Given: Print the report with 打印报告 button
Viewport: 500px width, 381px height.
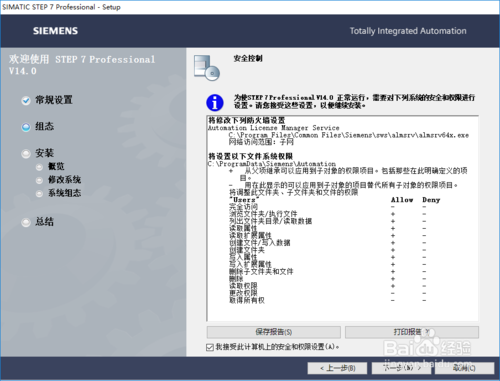Looking at the screenshot, I should pyautogui.click(x=412, y=332).
